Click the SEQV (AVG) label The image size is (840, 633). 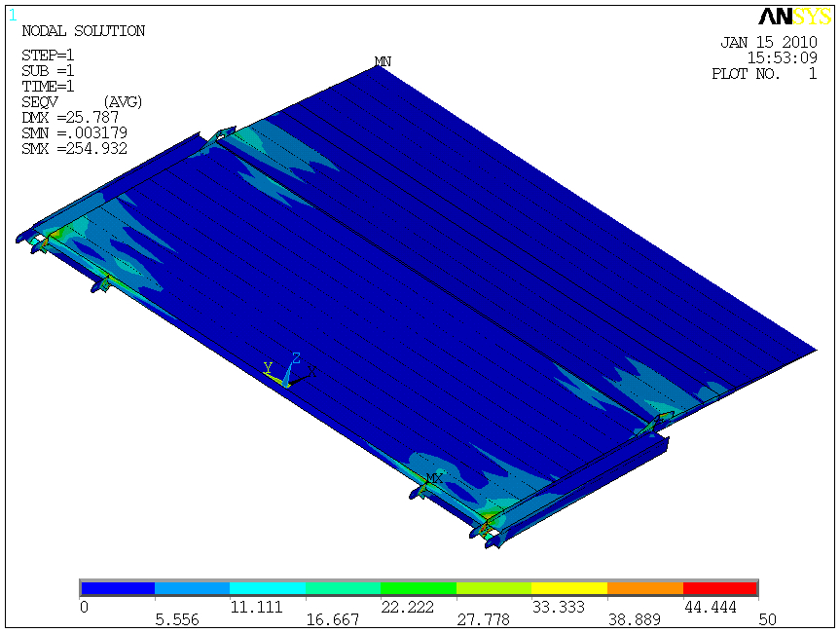82,102
